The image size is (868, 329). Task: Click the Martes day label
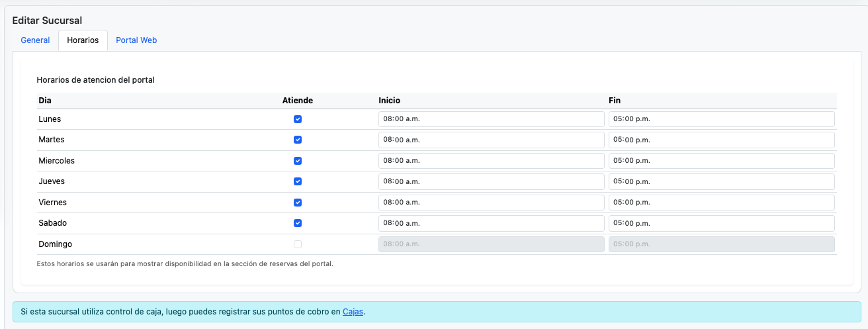click(x=52, y=140)
